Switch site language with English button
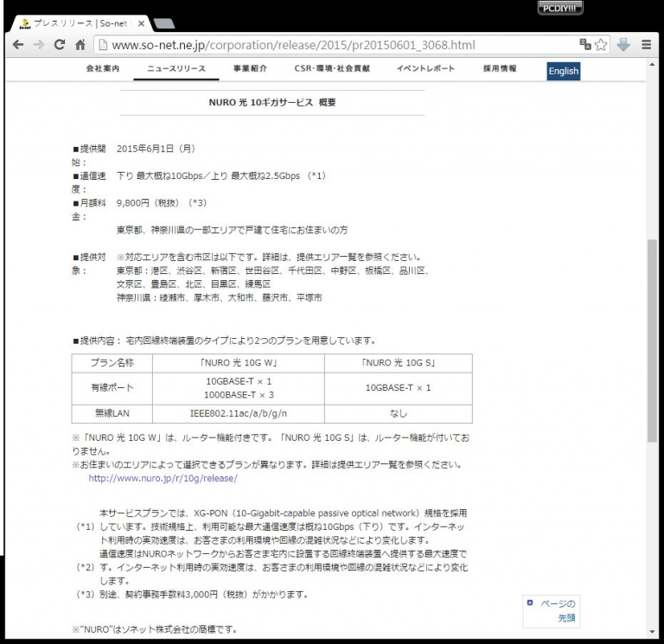The width and height of the screenshot is (664, 644). pyautogui.click(x=564, y=71)
